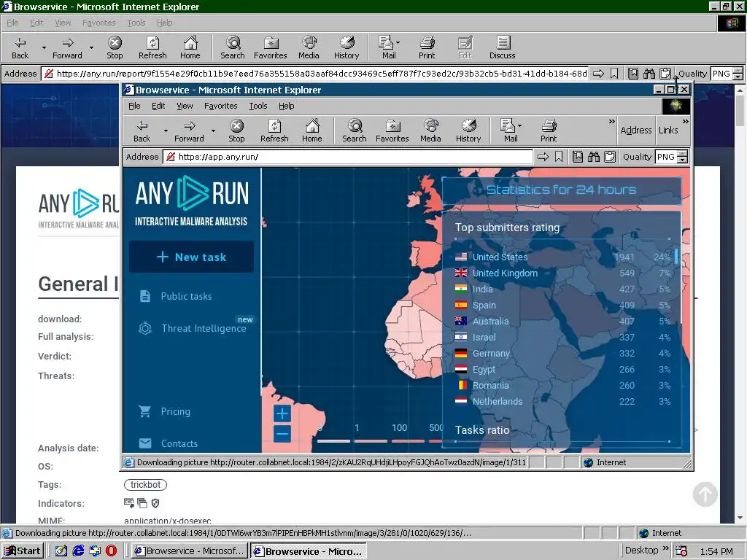Click the trickbot tag
This screenshot has width=747, height=560.
tap(145, 485)
